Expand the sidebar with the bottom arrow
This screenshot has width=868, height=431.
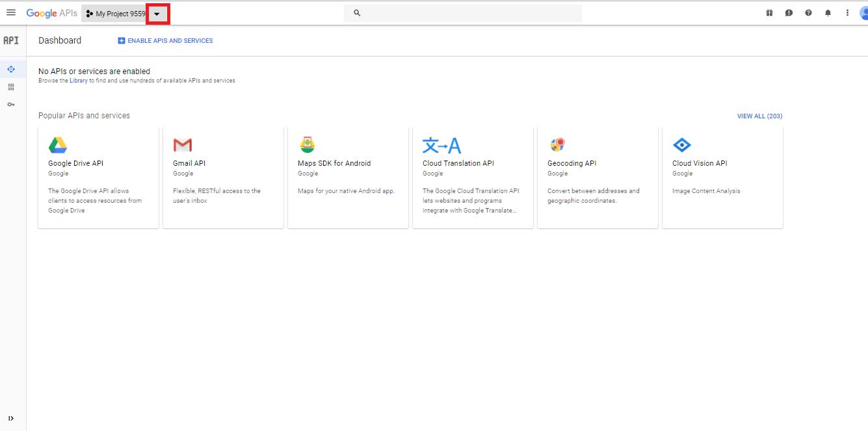click(x=11, y=418)
